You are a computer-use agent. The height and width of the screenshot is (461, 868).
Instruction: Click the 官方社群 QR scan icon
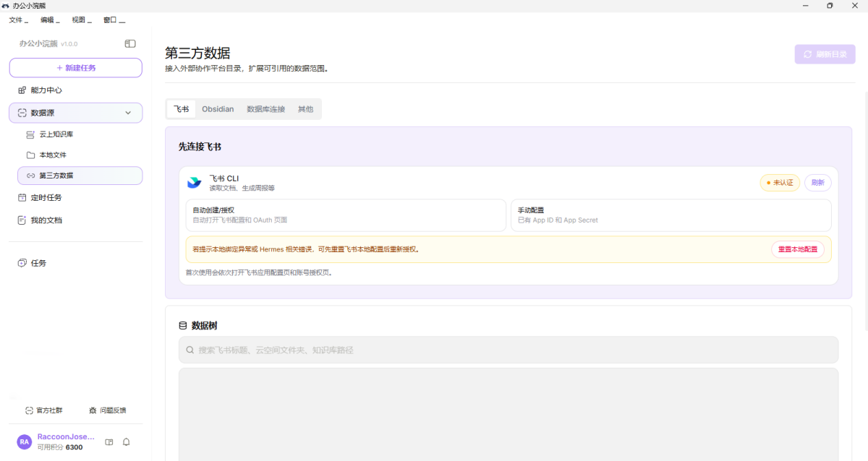point(29,410)
